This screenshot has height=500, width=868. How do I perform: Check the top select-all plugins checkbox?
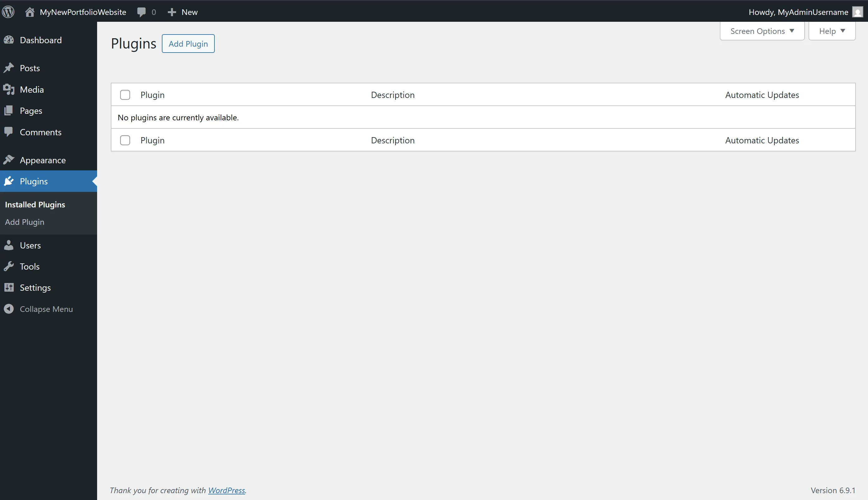click(125, 95)
